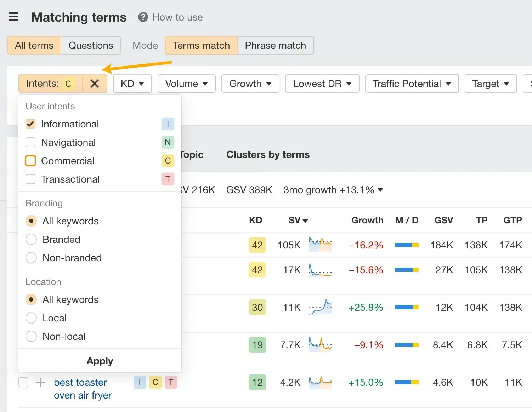Click Apply to apply the intent filters
The image size is (532, 412).
pos(100,361)
